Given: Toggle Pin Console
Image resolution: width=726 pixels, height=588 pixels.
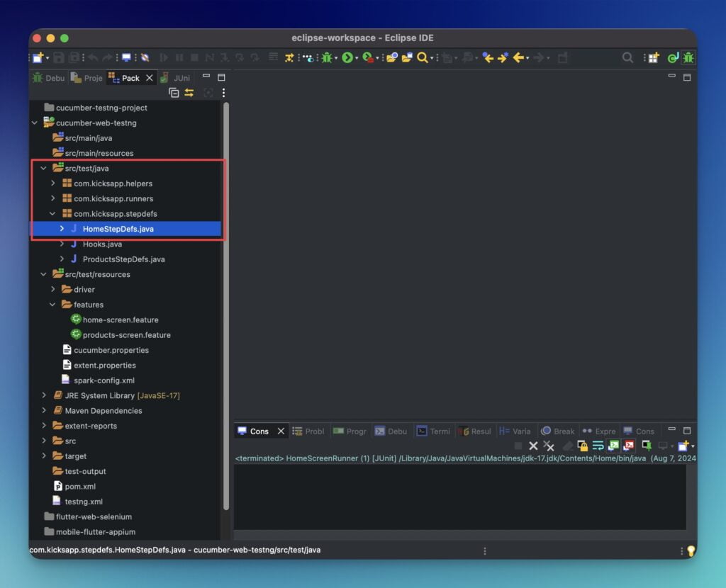Looking at the screenshot, I should (x=647, y=446).
